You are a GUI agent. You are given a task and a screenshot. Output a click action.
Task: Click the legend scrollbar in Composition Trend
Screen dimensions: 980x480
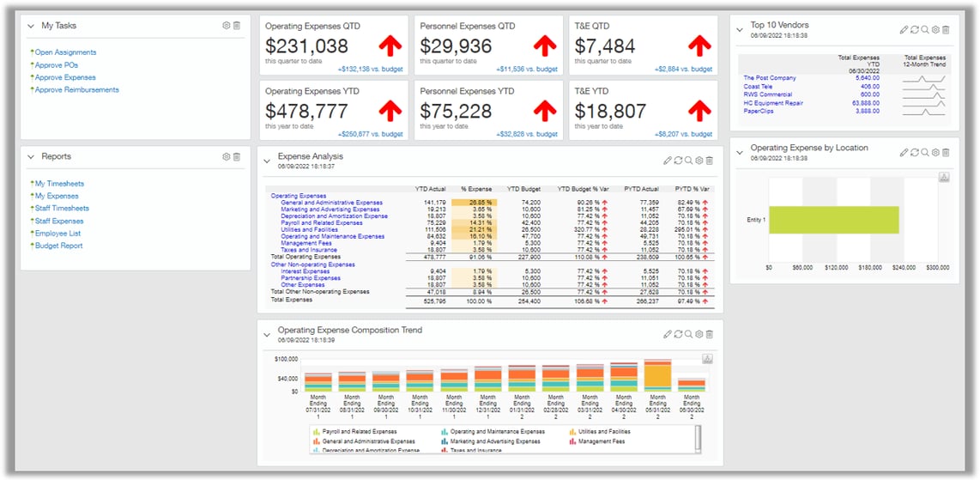698,438
